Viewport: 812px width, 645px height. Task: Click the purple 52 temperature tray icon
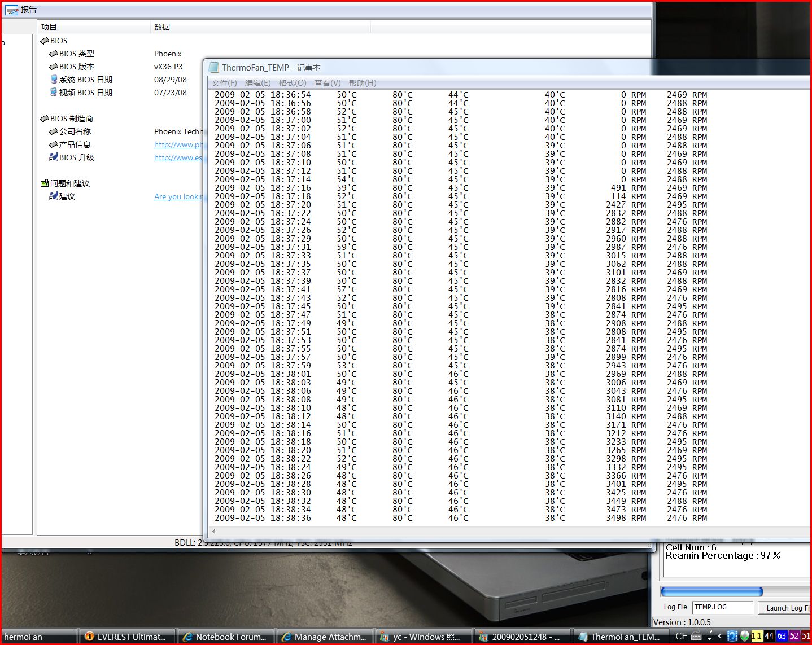tap(794, 636)
